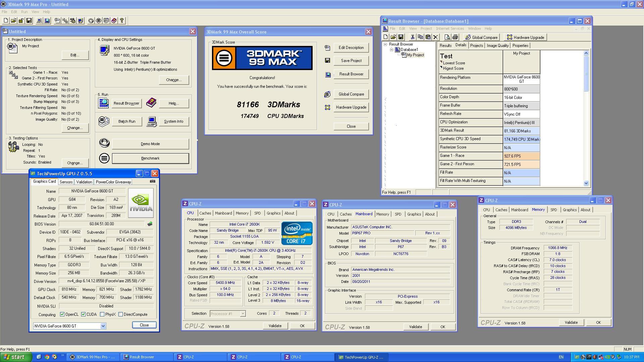Click the Printer icon in Result Browser toolbar
644x362 pixels.
pos(455,37)
